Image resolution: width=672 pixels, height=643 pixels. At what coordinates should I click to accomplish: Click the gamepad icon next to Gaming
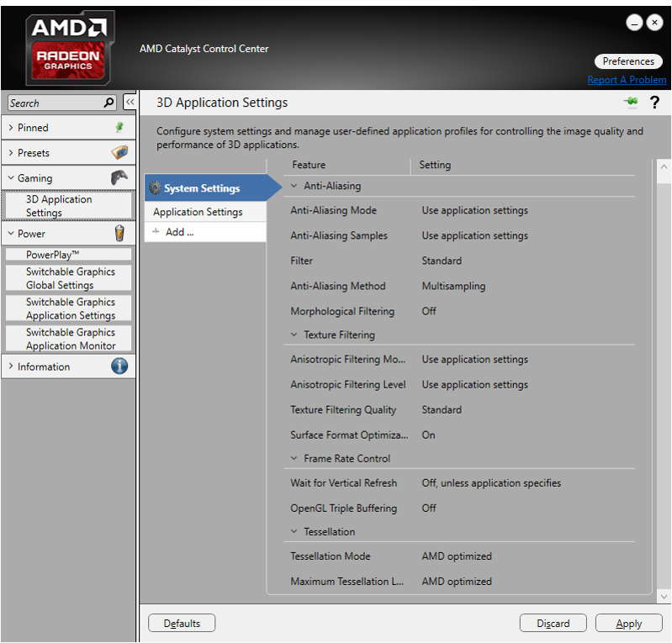click(119, 177)
